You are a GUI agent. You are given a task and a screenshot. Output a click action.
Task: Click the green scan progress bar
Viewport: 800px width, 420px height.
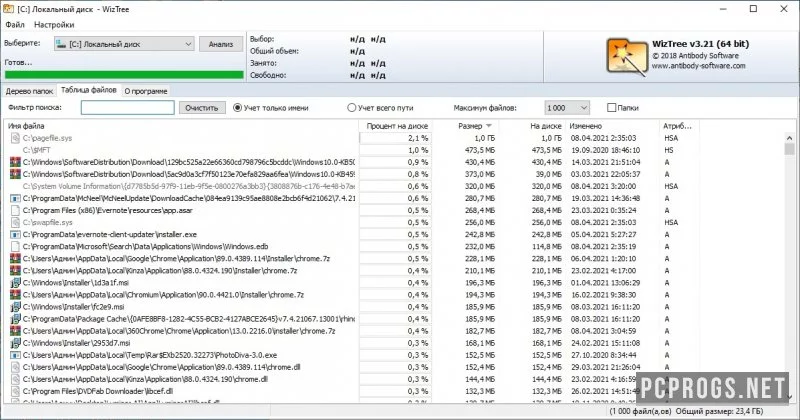pyautogui.click(x=124, y=75)
